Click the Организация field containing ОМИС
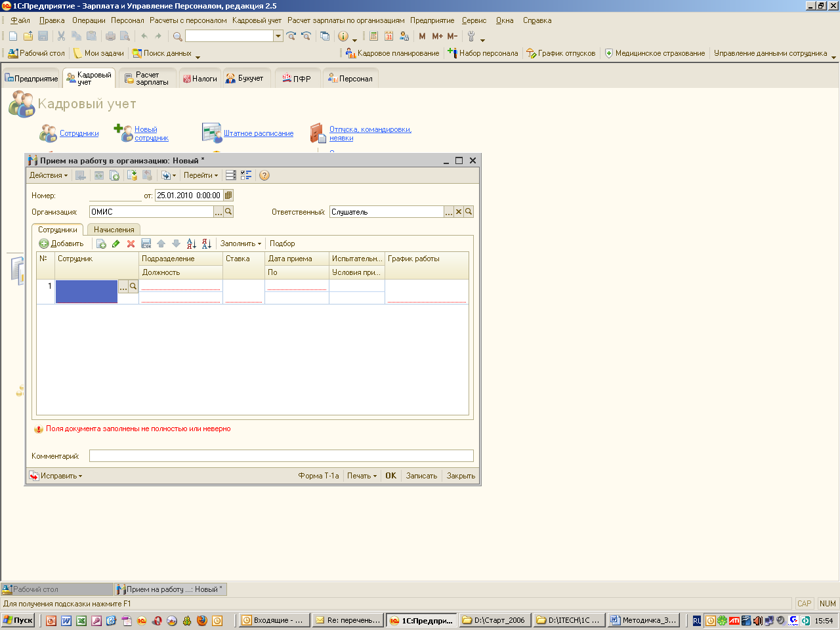840x630 pixels. (x=152, y=211)
